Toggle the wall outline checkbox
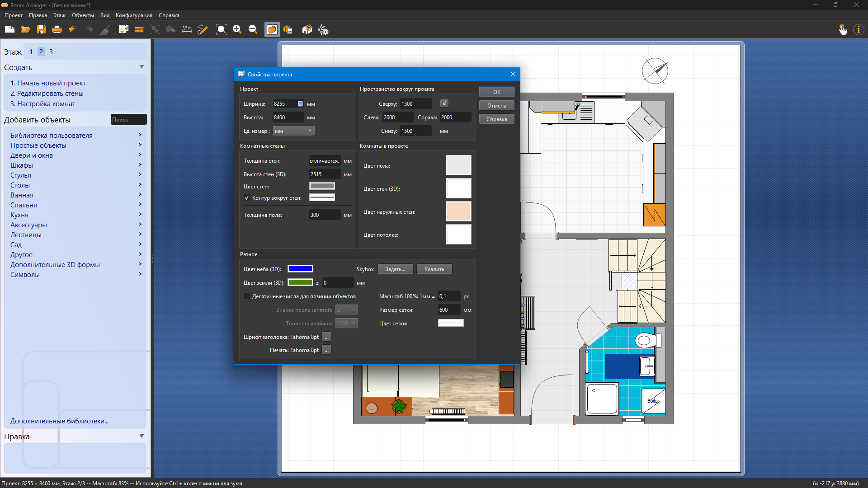This screenshot has width=868, height=488. click(247, 198)
